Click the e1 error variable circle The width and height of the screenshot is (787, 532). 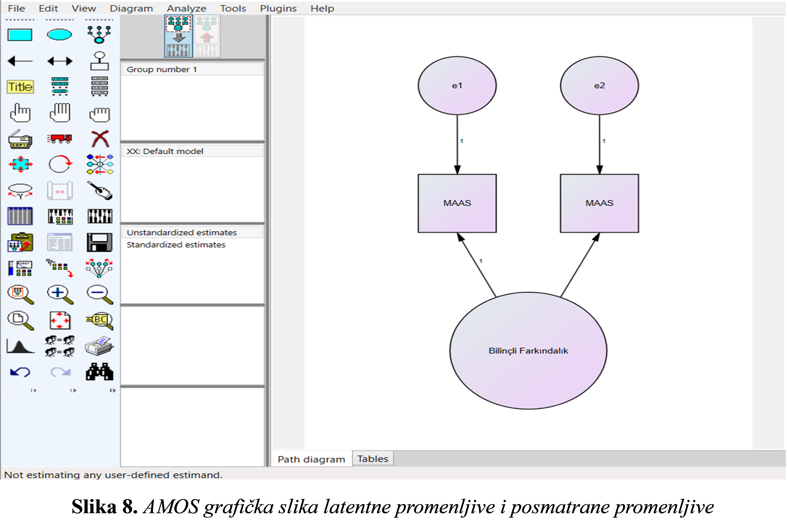click(x=457, y=86)
